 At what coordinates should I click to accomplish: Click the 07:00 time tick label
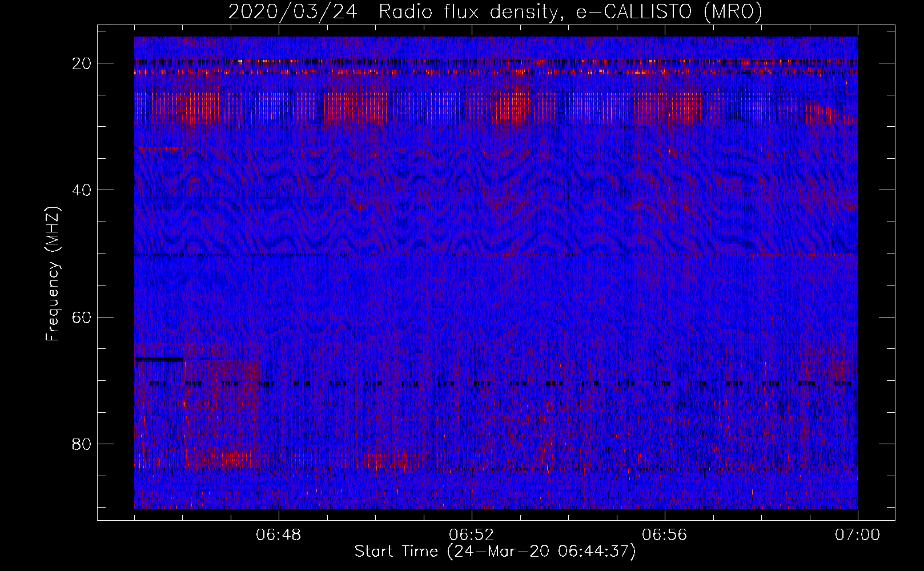[857, 535]
